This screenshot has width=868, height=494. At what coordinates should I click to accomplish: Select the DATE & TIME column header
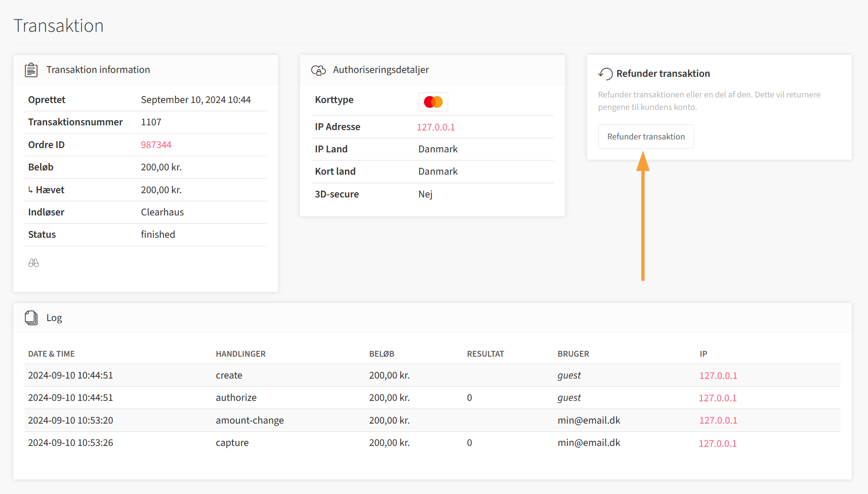tap(51, 354)
